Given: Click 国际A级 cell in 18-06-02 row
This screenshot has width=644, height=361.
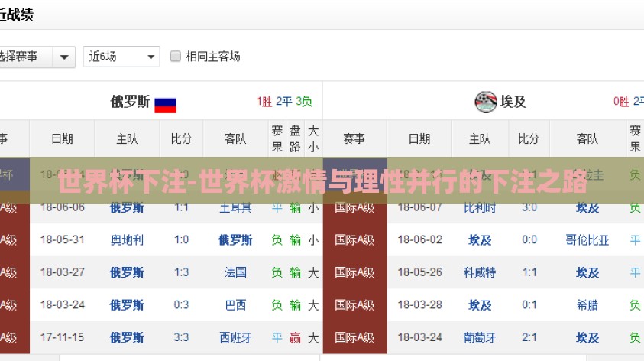Looking at the screenshot, I should click(354, 239).
